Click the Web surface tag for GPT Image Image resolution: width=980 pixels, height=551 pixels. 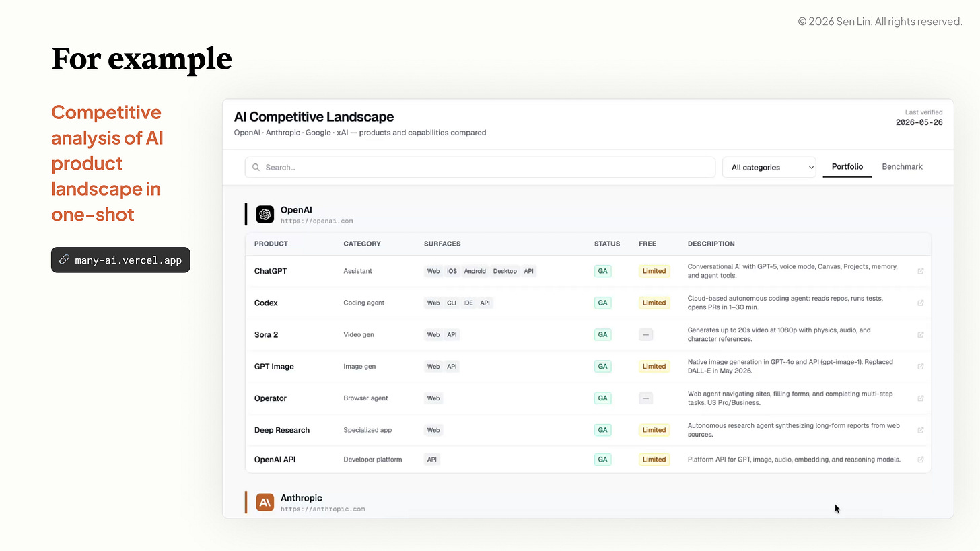[x=433, y=367]
